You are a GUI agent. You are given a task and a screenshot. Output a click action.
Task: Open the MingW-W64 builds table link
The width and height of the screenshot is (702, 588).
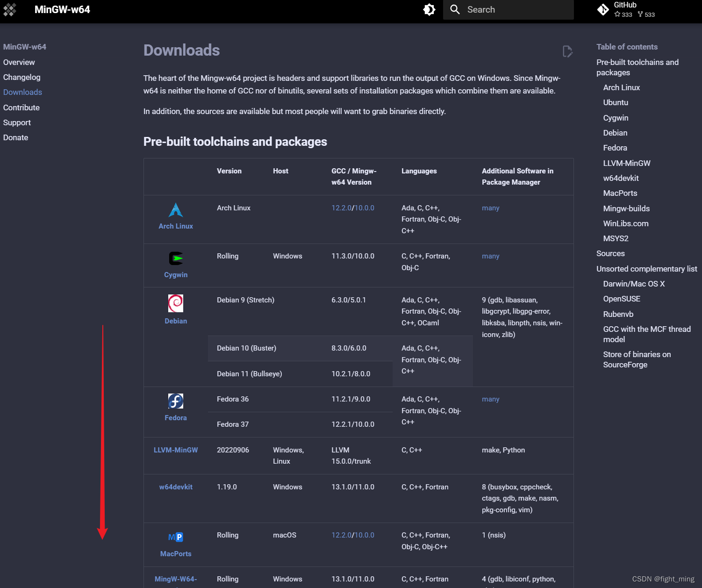(x=176, y=580)
